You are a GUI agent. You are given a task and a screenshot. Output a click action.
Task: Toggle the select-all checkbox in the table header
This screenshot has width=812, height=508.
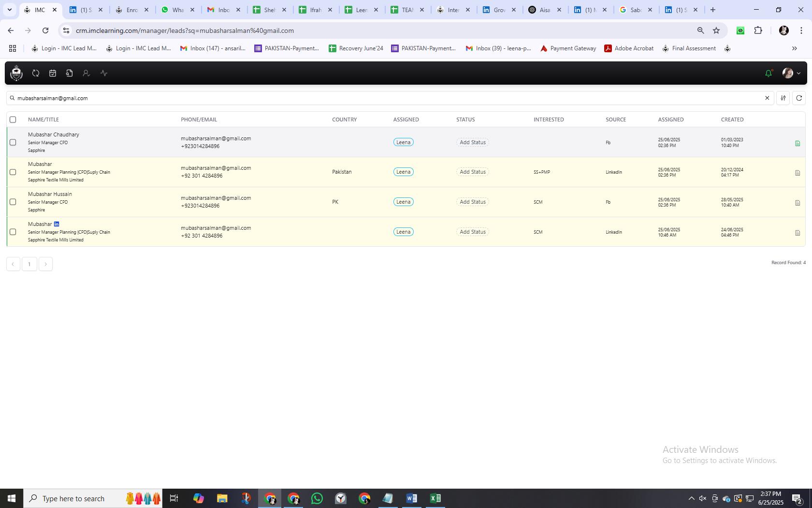pos(13,120)
